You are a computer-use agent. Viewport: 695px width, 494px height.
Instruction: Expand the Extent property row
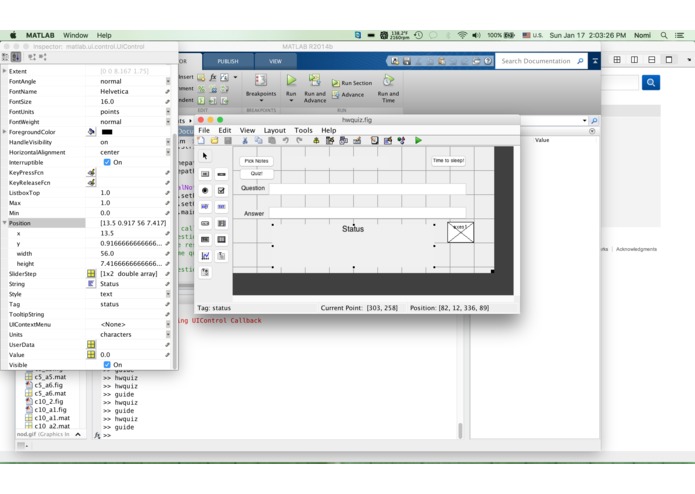point(4,71)
